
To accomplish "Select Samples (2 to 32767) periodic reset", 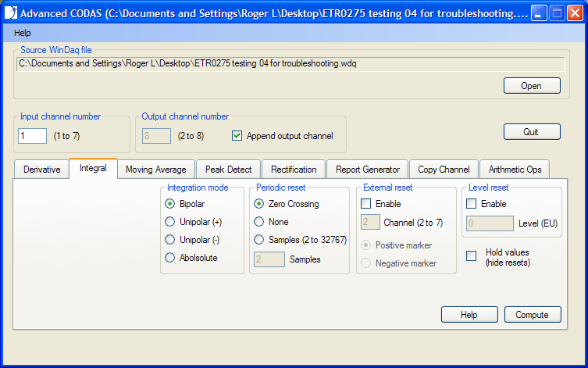I will point(258,240).
